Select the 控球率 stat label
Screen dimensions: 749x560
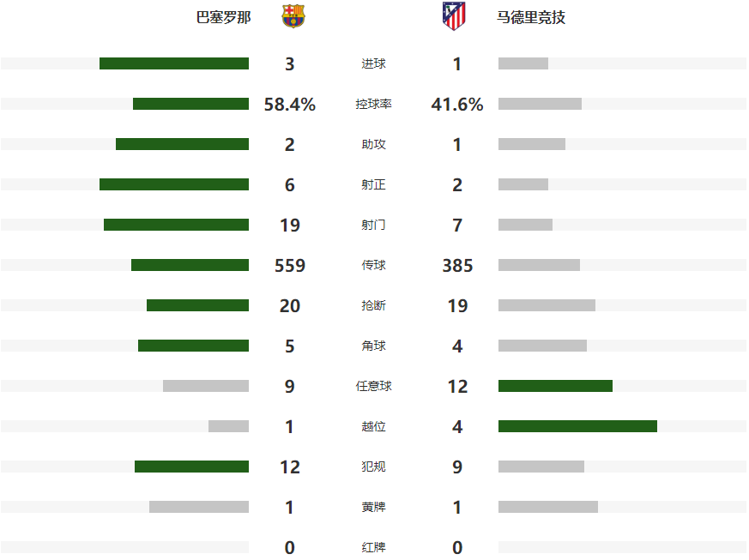(373, 104)
